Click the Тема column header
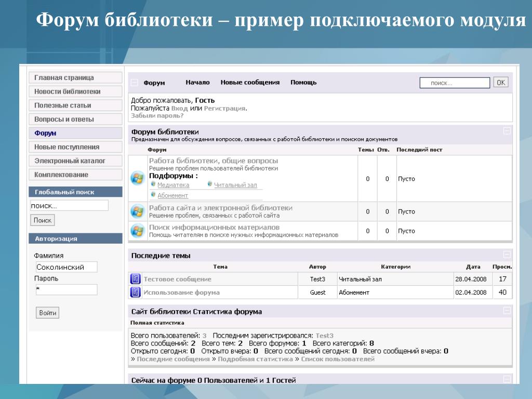The width and height of the screenshot is (532, 399). pos(220,267)
